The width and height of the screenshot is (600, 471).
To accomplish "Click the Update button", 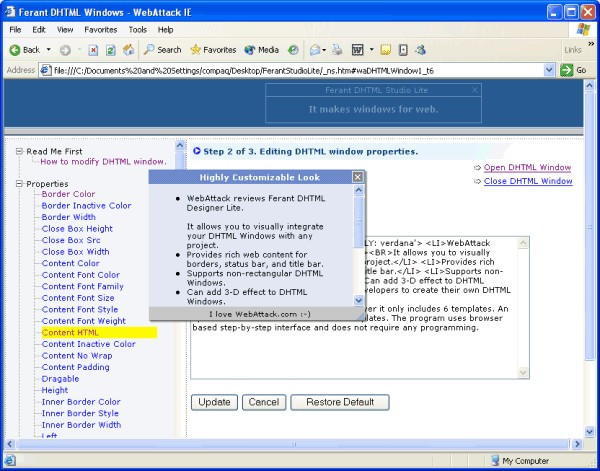I will 214,402.
